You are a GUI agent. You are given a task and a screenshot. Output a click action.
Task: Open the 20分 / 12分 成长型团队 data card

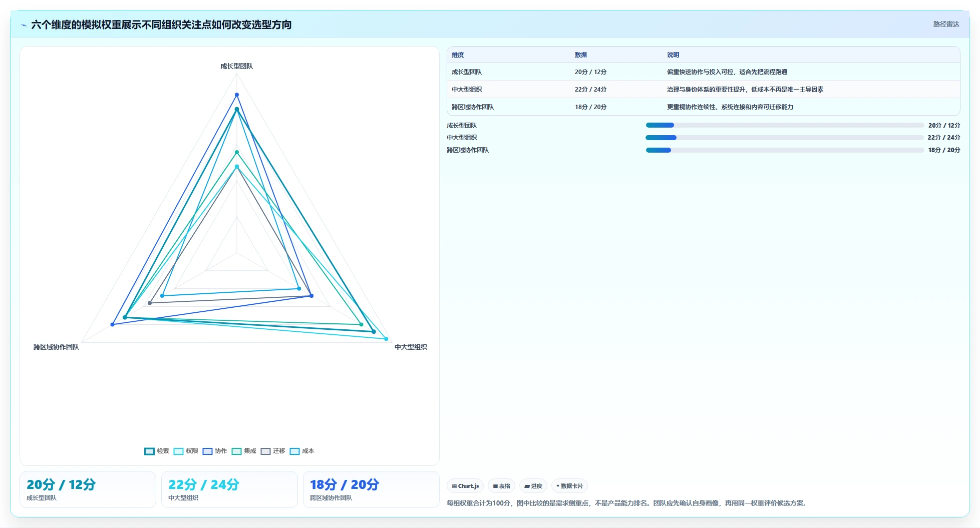pyautogui.click(x=88, y=489)
